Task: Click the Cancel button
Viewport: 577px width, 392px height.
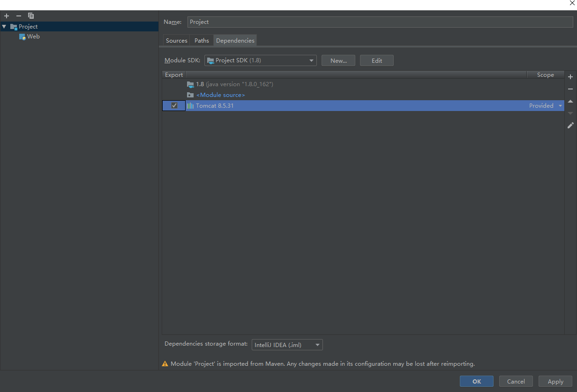Action: [x=516, y=381]
